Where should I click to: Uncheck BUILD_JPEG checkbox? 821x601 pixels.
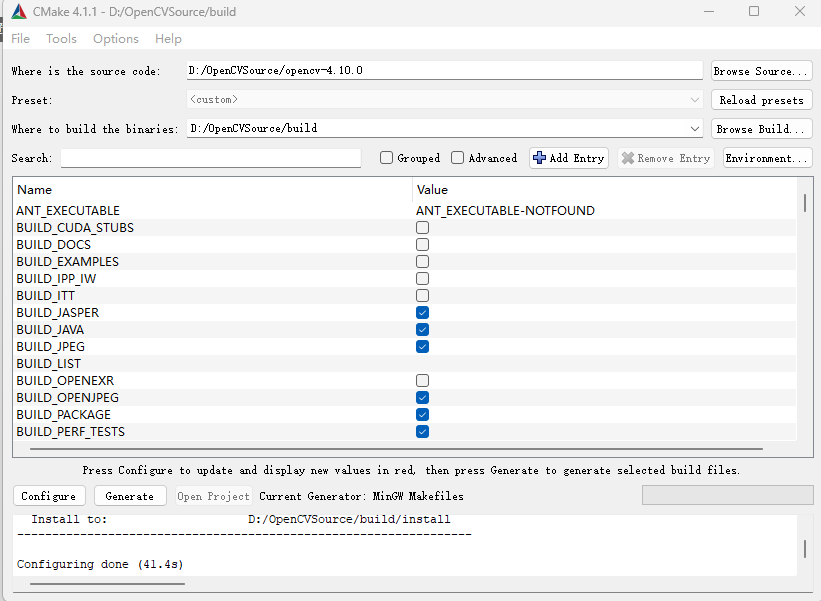click(423, 347)
